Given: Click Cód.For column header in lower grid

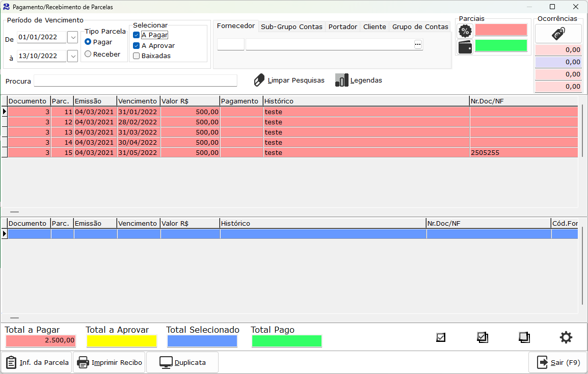Looking at the screenshot, I should click(565, 224).
